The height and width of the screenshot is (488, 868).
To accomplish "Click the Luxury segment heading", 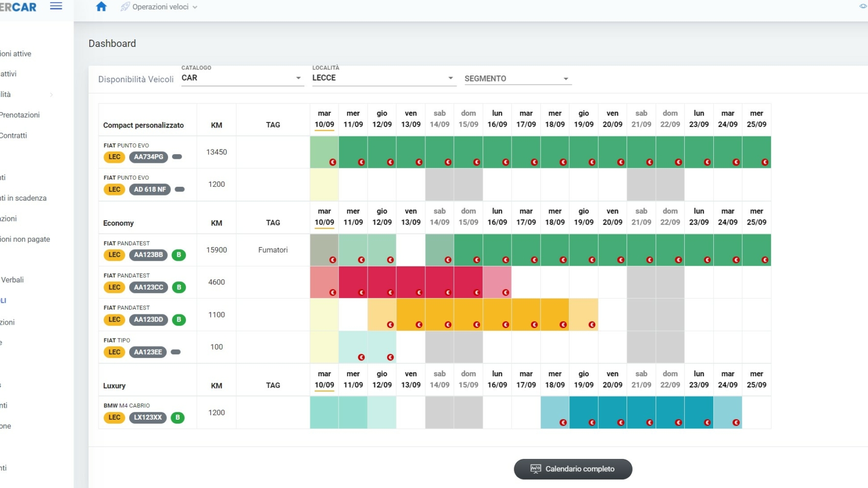I will [x=114, y=386].
